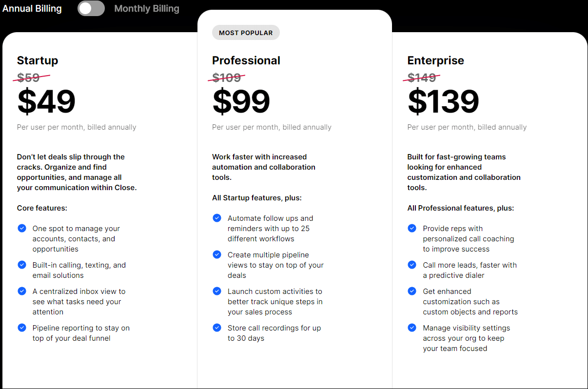588x389 pixels.
Task: Click checkmark beside 'Store call recordings'
Action: (217, 328)
